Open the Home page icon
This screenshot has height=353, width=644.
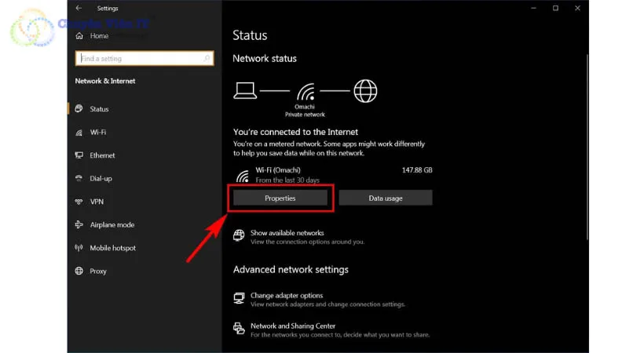click(79, 36)
